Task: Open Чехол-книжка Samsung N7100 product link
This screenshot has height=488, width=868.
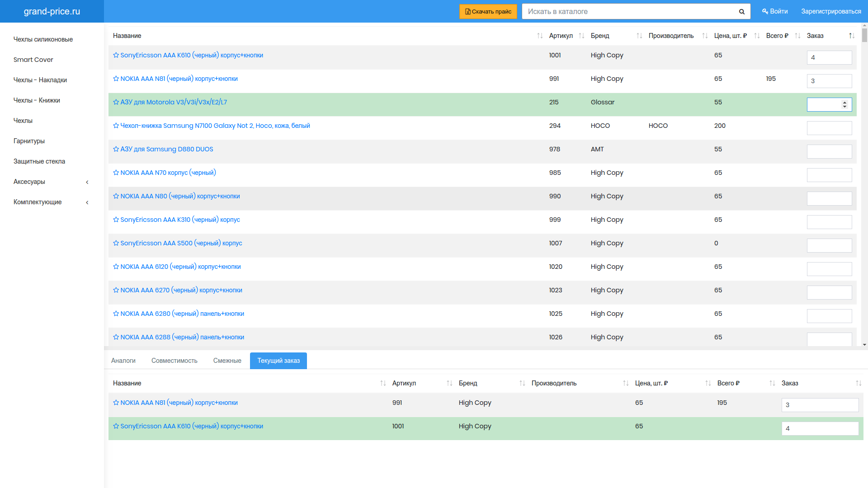Action: tap(215, 126)
